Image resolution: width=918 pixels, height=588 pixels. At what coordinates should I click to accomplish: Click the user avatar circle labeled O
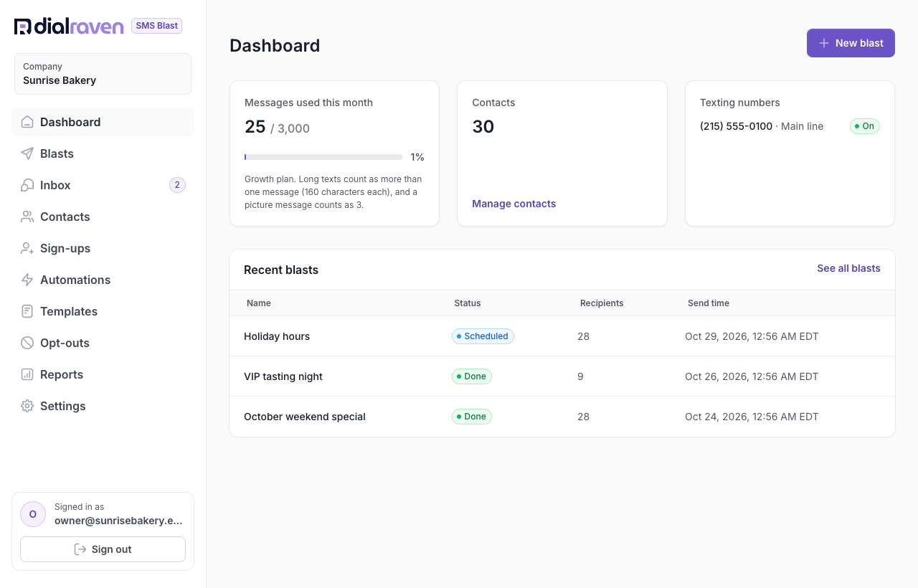click(x=33, y=514)
